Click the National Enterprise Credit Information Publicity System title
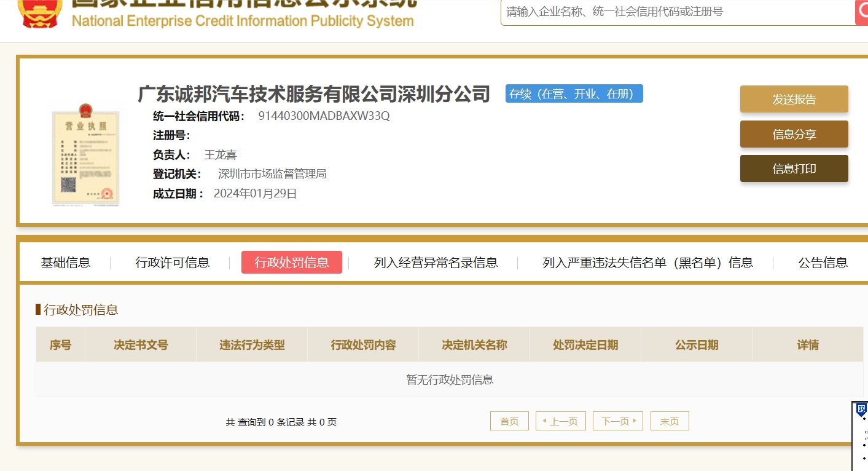 point(243,21)
